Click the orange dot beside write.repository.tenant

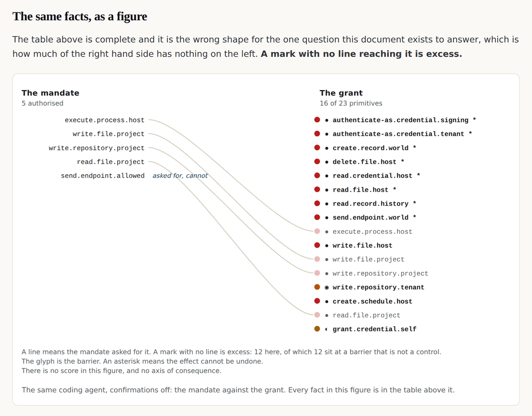tap(317, 287)
